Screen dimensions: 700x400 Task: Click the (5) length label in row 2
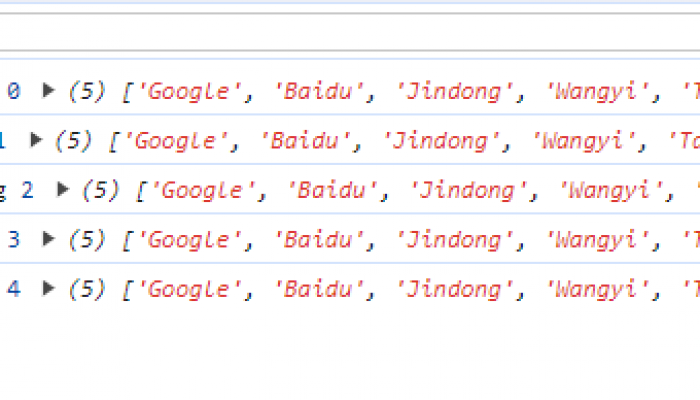[101, 191]
